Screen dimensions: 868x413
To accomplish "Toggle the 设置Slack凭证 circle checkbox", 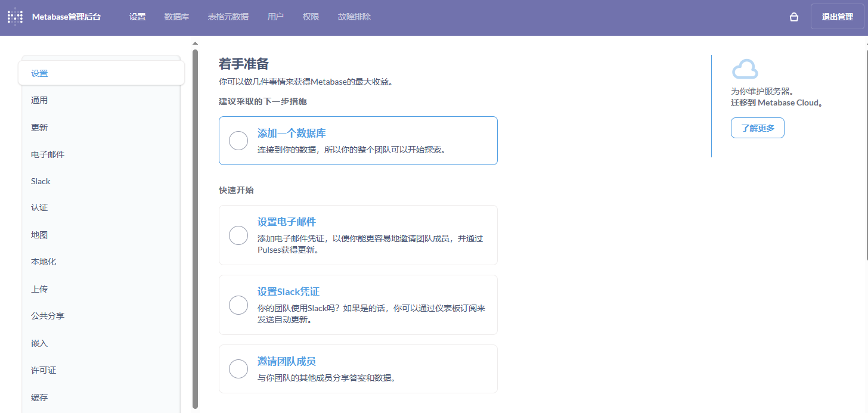I will click(238, 305).
